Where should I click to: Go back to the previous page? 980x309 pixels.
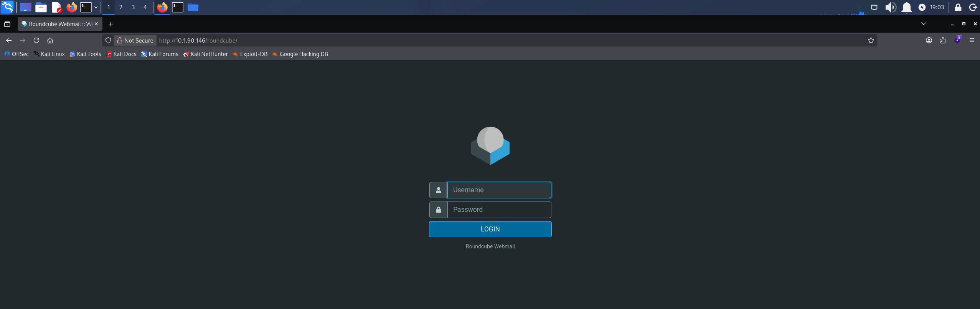coord(9,40)
